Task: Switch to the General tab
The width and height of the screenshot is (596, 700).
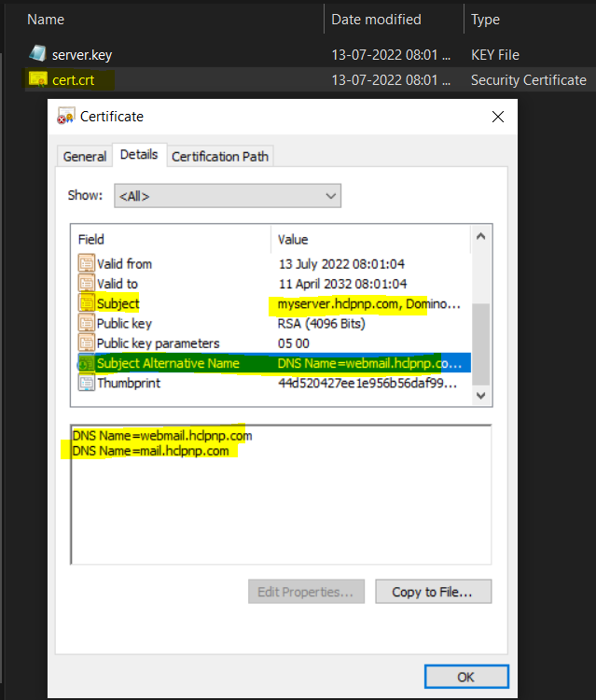Action: (x=85, y=156)
